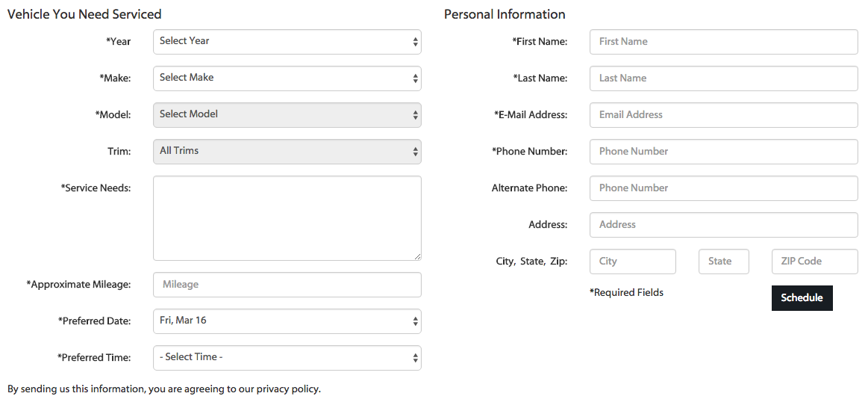The image size is (868, 405).
Task: Focus the ZIP Code field
Action: point(814,262)
